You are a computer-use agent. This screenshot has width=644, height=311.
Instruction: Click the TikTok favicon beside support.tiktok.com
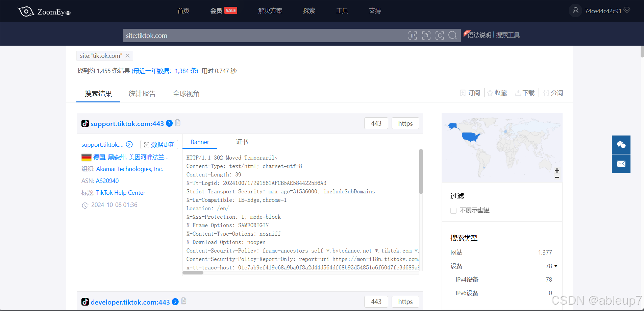click(85, 123)
